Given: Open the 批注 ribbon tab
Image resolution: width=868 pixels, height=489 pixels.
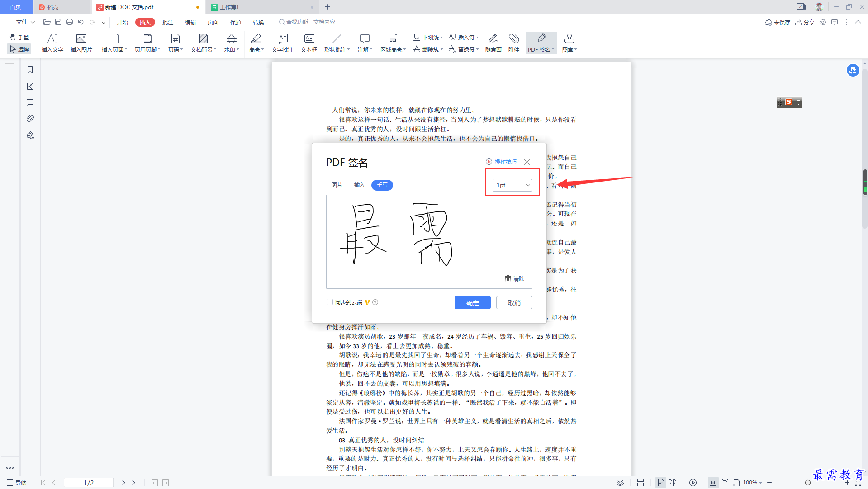Looking at the screenshot, I should point(168,22).
